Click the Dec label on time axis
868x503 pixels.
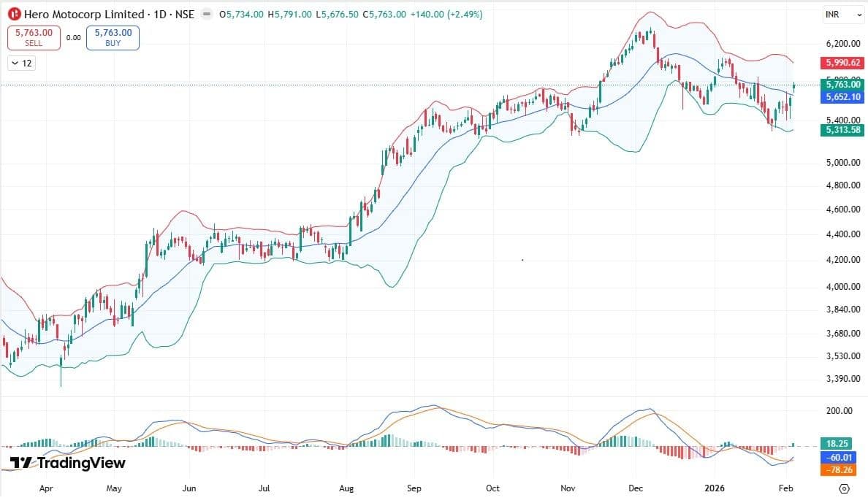coord(636,488)
